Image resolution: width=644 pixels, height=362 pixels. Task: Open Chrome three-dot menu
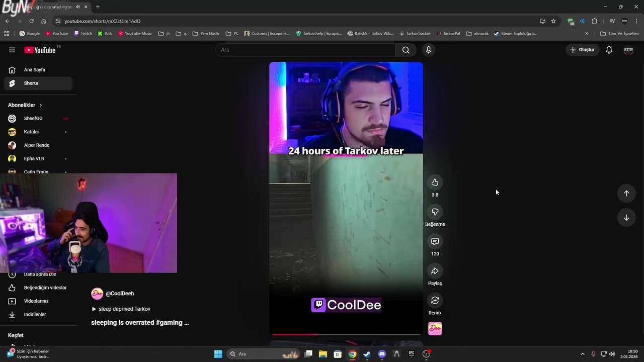click(636, 21)
